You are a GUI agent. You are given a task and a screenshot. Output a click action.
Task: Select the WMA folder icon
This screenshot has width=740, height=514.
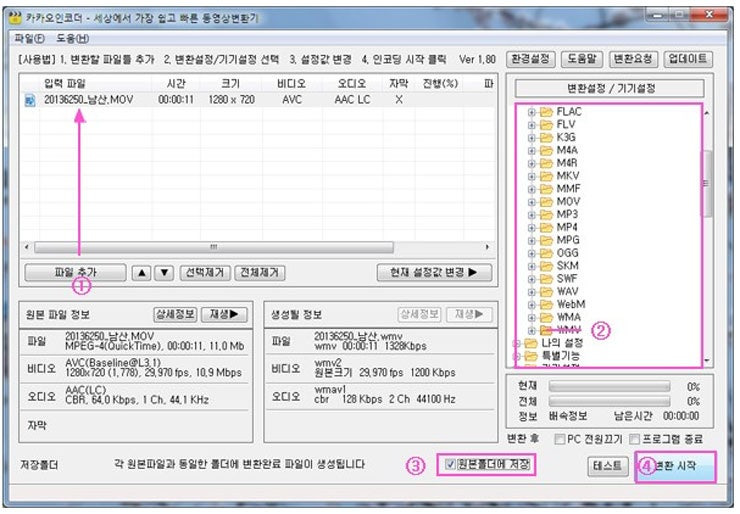pos(546,317)
